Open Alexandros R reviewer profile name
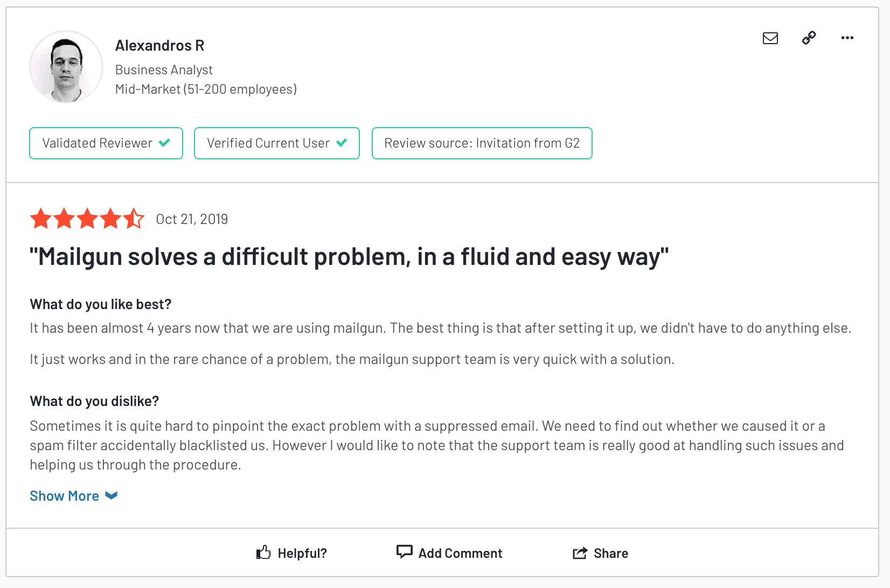Image resolution: width=890 pixels, height=588 pixels. (x=160, y=46)
